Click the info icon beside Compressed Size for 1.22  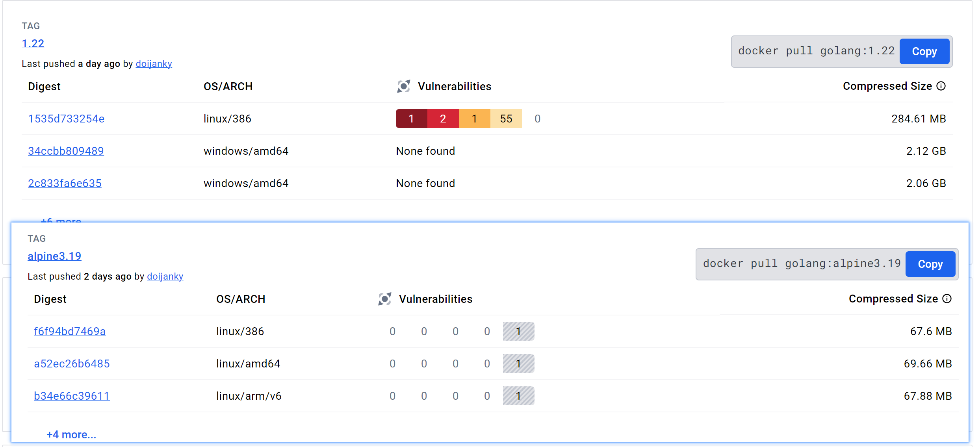(x=941, y=86)
